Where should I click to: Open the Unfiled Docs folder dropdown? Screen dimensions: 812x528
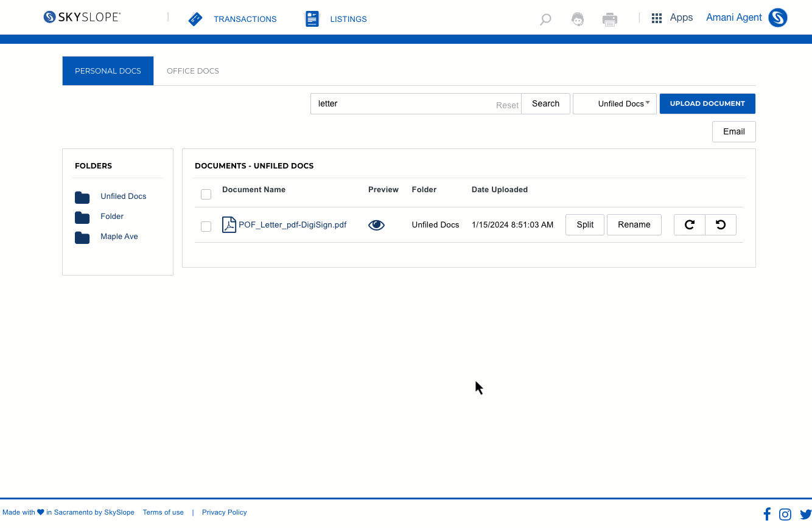615,103
